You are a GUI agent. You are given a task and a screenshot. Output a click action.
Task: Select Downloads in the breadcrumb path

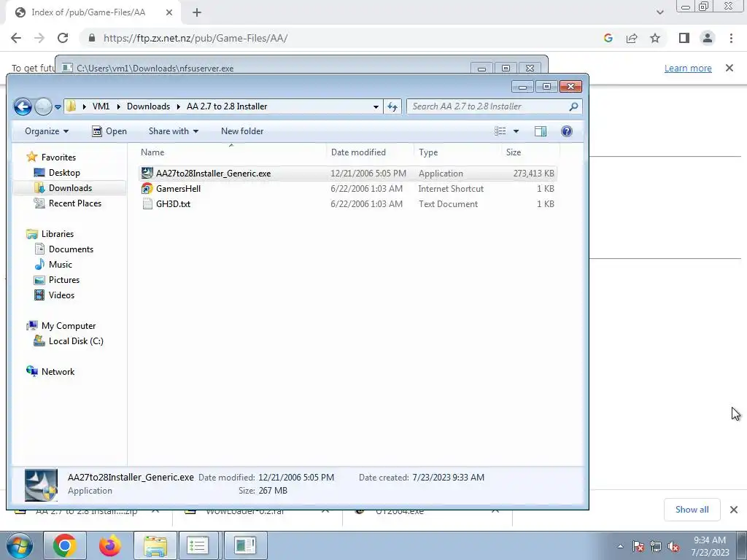point(148,106)
